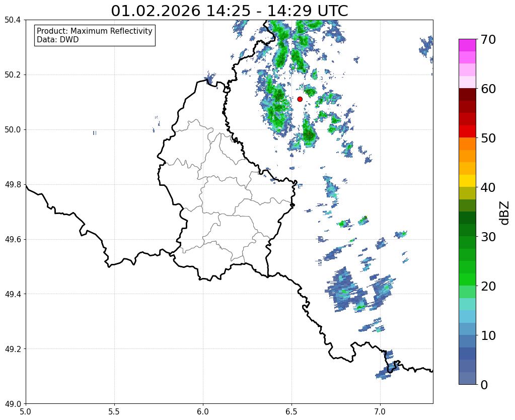Image resolution: width=515 pixels, height=420 pixels.
Task: Click the yellow 40 dBZ colorbar segment
Action: coord(467,181)
